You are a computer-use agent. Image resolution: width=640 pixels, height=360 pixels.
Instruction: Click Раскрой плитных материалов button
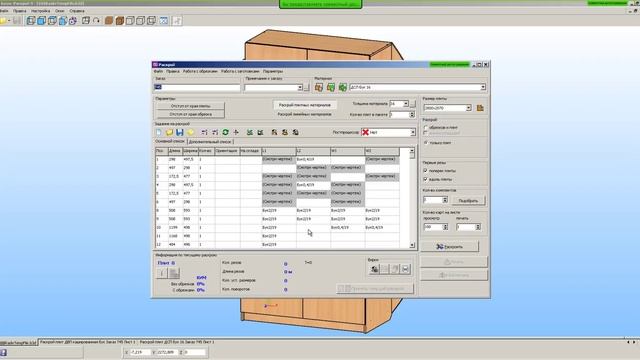point(305,105)
